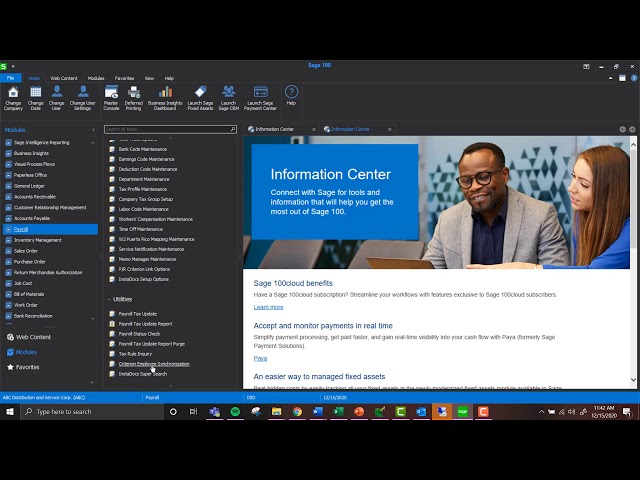Image resolution: width=640 pixels, height=480 pixels.
Task: Launch the Master Console
Action: [x=111, y=98]
